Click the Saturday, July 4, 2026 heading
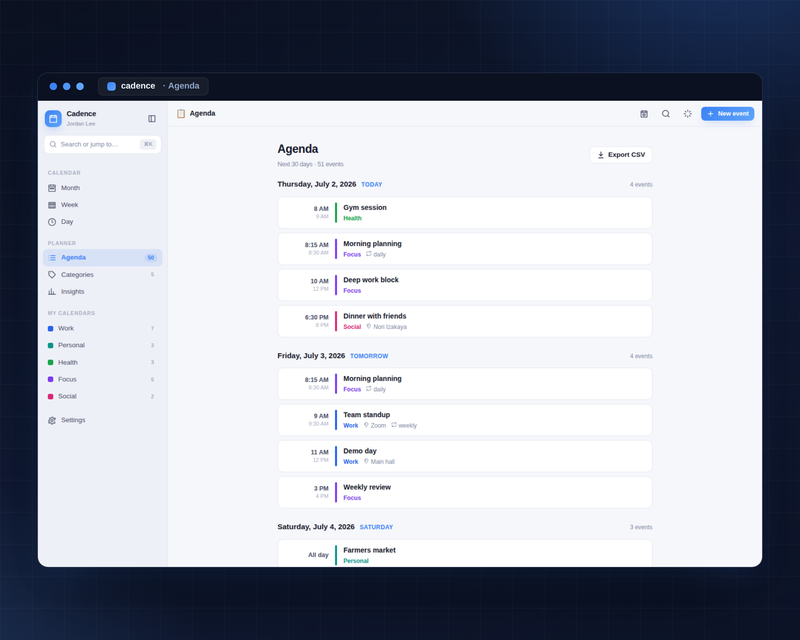 click(x=316, y=527)
